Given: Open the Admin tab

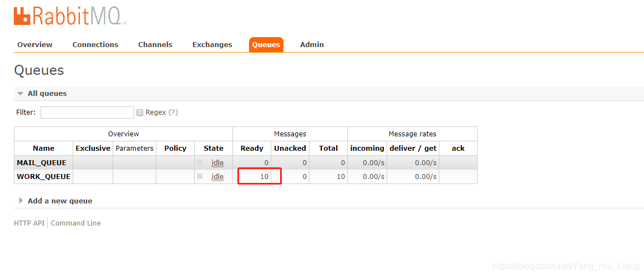Looking at the screenshot, I should (312, 45).
